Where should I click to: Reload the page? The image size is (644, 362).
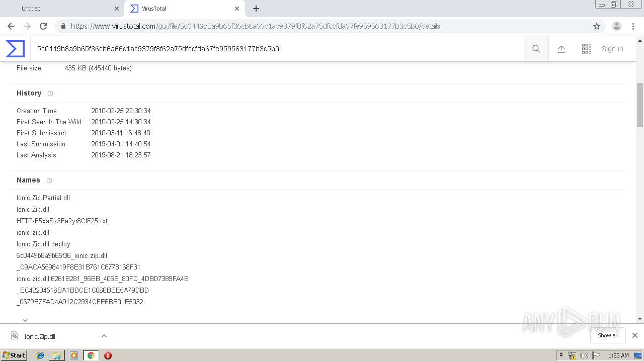pos(43,26)
